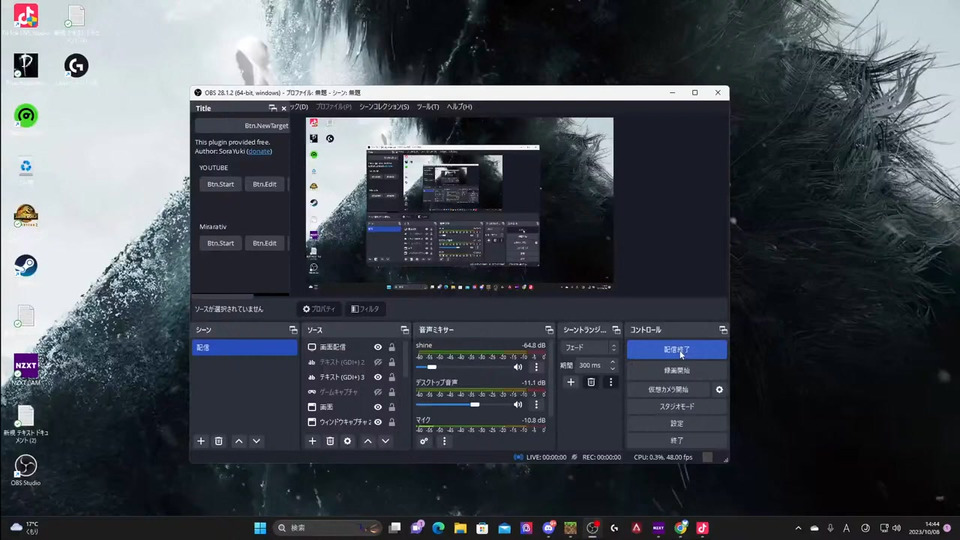Open virtual camera settings gear icon
Viewport: 960px width, 540px height.
[x=719, y=389]
